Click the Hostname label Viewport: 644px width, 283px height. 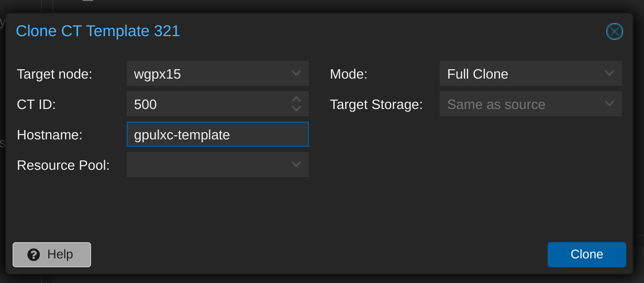coord(50,135)
